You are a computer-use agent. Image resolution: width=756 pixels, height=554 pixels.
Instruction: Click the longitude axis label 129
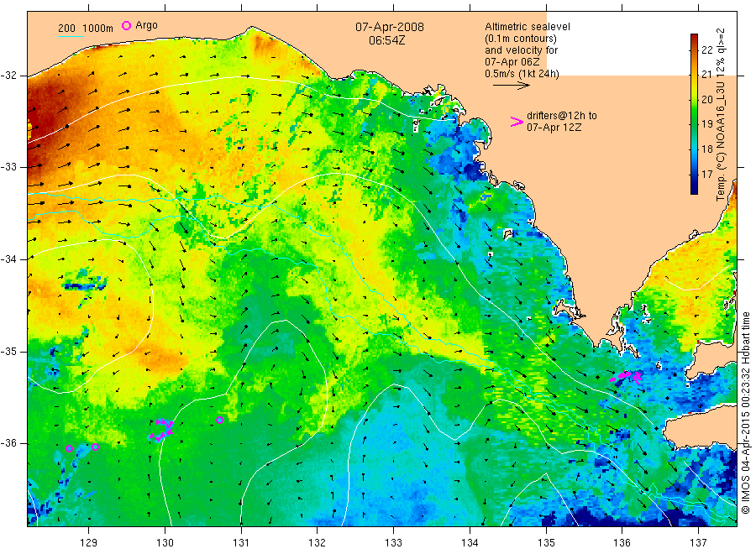[89, 542]
